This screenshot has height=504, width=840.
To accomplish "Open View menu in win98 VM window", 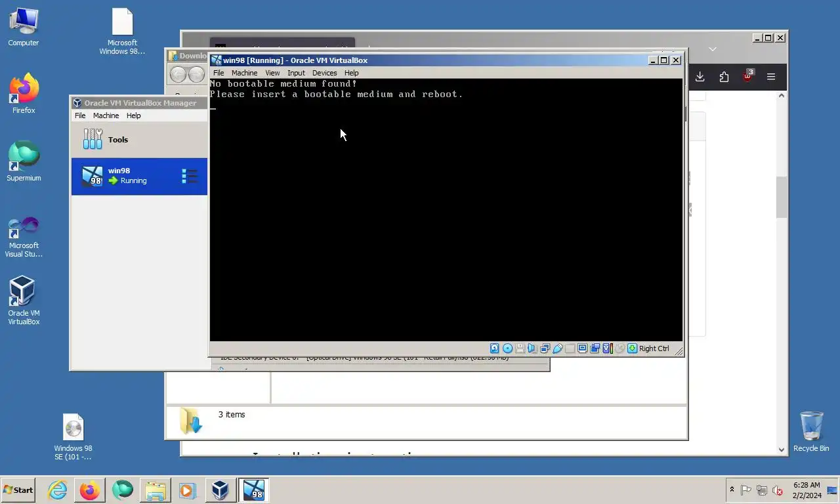I will point(272,73).
